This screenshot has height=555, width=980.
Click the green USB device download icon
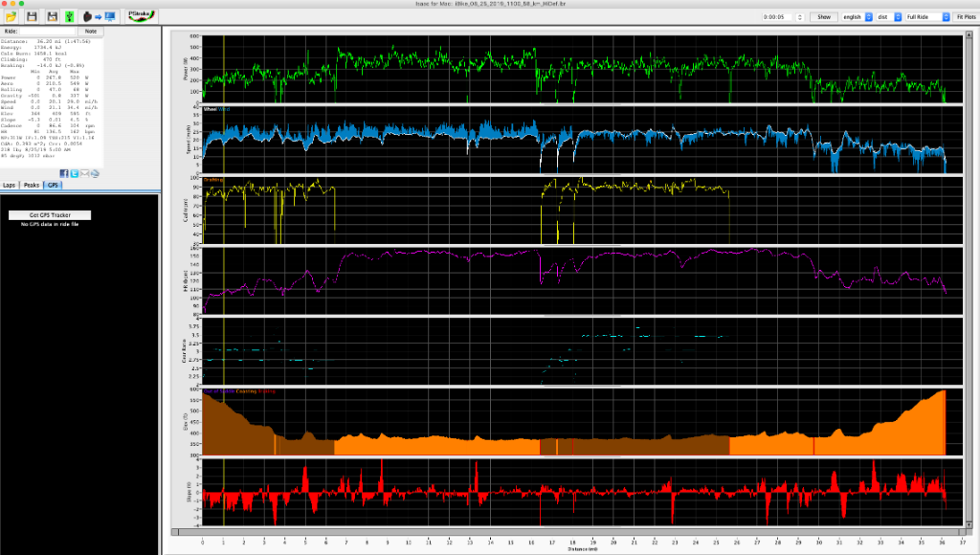pyautogui.click(x=68, y=15)
